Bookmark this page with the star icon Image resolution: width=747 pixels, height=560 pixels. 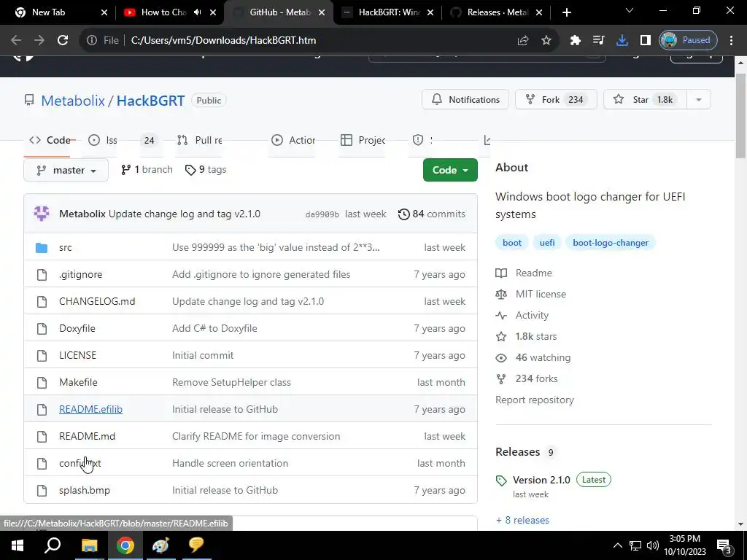pyautogui.click(x=546, y=41)
